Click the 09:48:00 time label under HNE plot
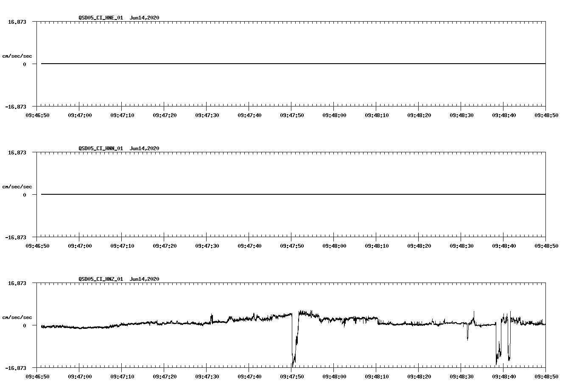The height and width of the screenshot is (392, 576). [334, 115]
